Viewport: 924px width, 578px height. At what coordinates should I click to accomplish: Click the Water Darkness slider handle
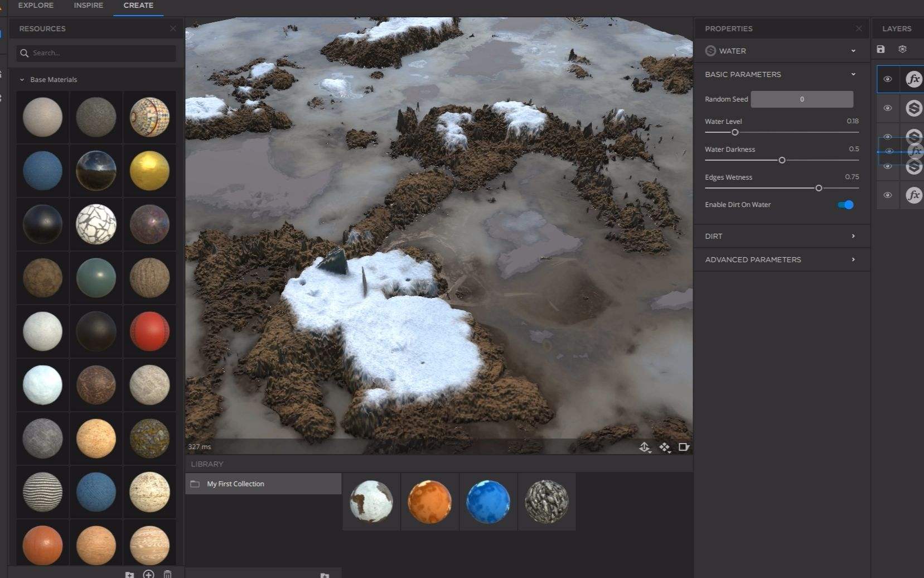(782, 160)
